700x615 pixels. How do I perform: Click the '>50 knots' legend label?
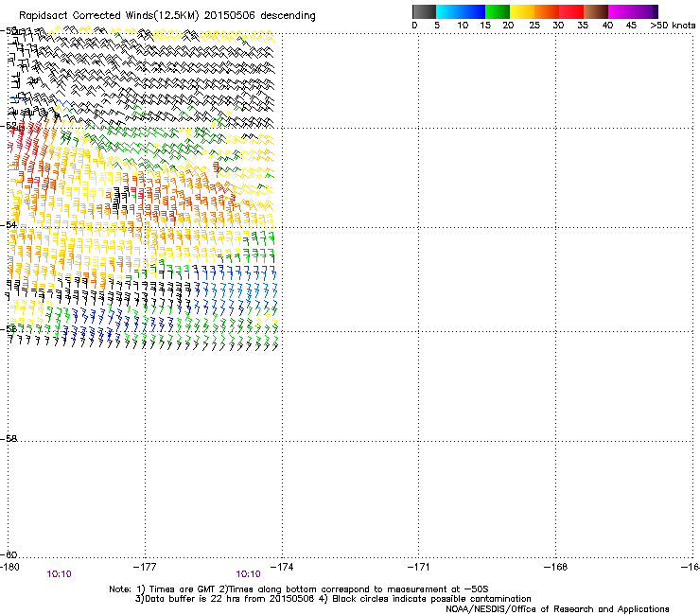coord(673,26)
